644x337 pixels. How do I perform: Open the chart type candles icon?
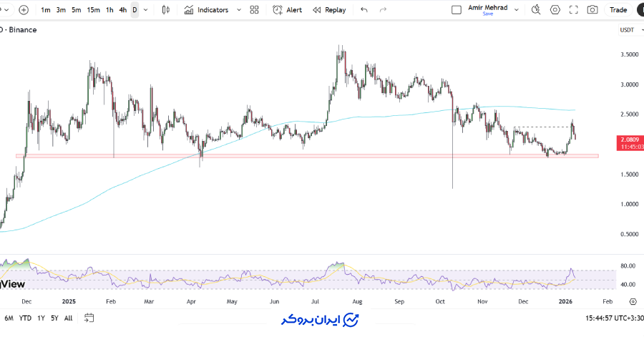click(166, 10)
